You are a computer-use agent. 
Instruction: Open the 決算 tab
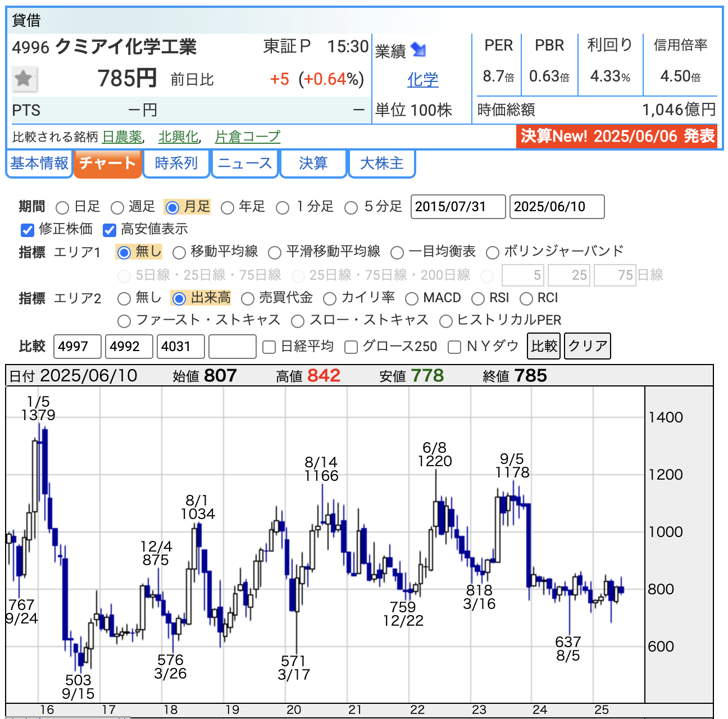pos(313,163)
